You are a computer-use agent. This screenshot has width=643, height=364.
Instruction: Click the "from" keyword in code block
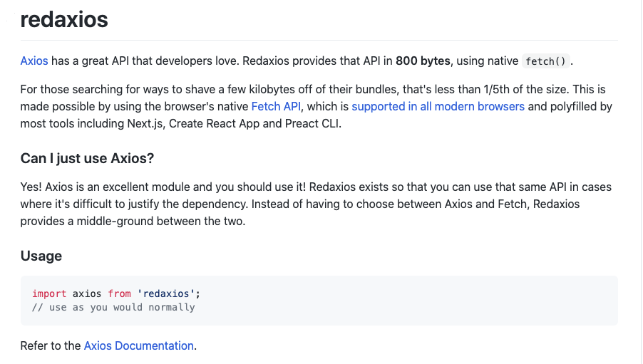point(120,293)
